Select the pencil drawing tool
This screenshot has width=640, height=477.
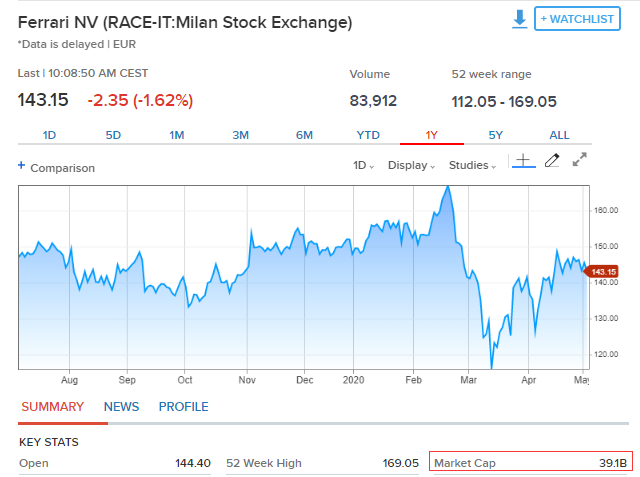click(551, 161)
